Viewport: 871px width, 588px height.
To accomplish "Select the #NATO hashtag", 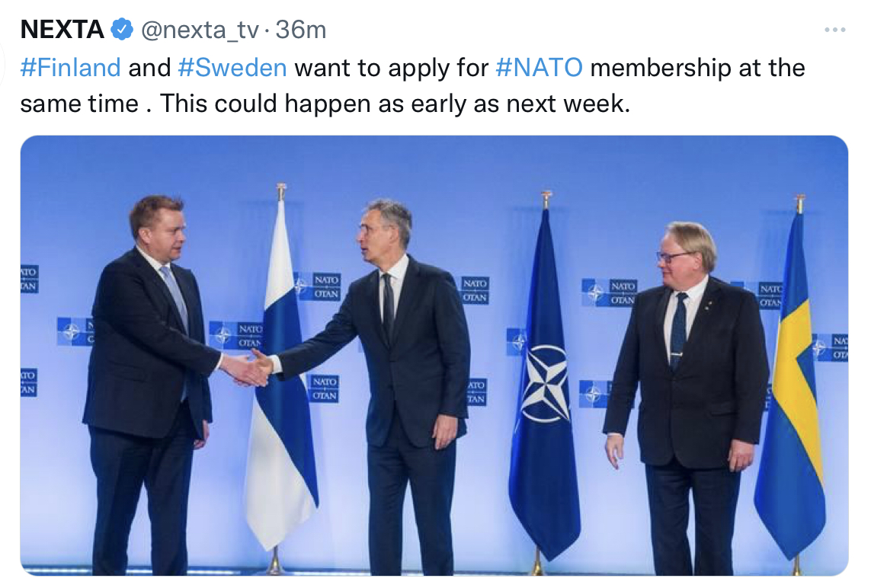I will click(x=539, y=68).
